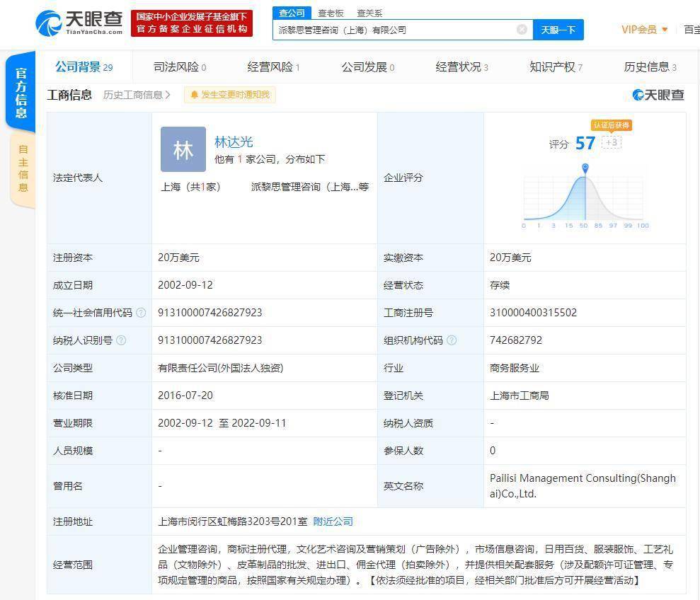Select the 查关系 search tab
Viewport: 700px width, 600px height.
click(x=369, y=13)
